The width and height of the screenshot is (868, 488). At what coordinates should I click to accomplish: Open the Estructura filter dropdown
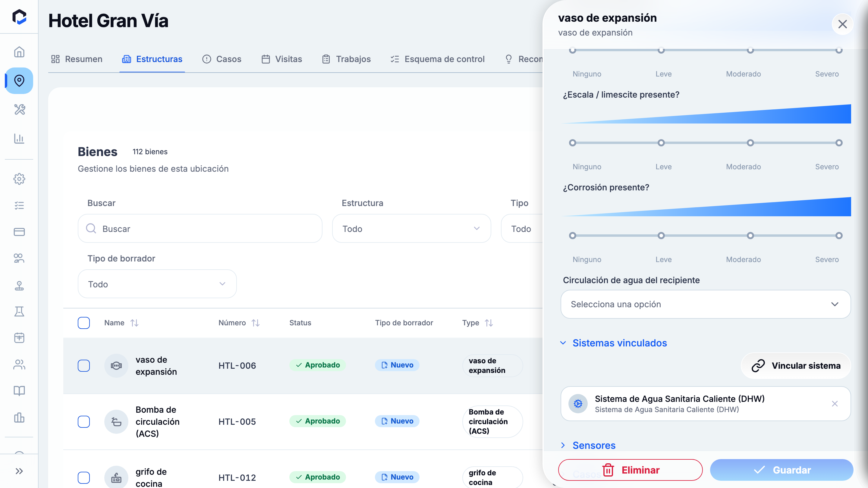point(411,228)
